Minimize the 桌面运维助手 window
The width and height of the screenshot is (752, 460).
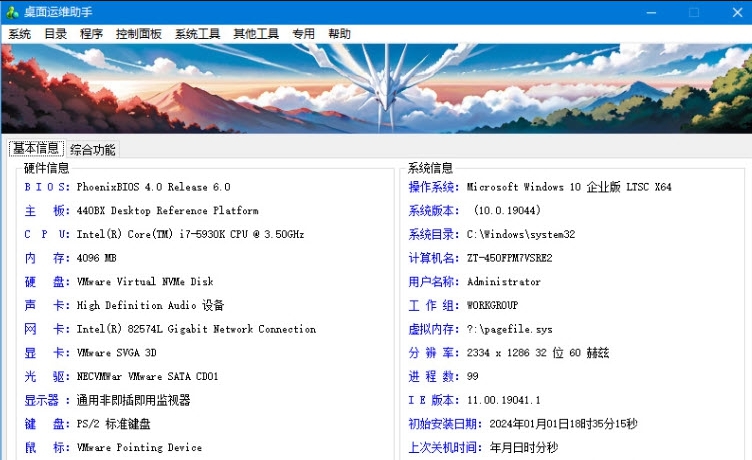coord(651,12)
